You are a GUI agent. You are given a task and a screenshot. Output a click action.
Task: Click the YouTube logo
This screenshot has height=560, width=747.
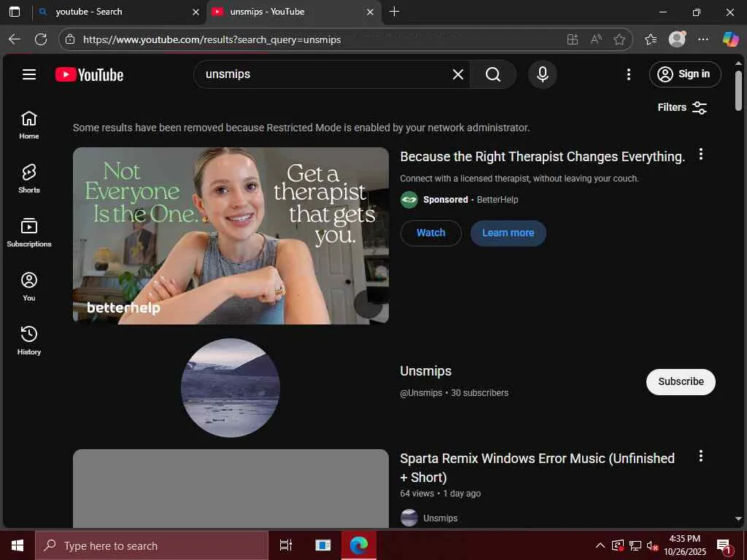point(89,75)
